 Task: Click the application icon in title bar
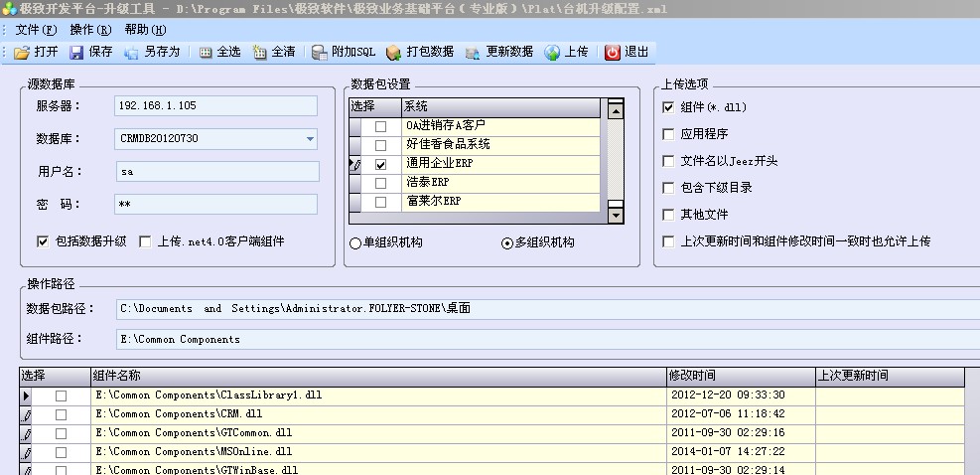coord(9,9)
